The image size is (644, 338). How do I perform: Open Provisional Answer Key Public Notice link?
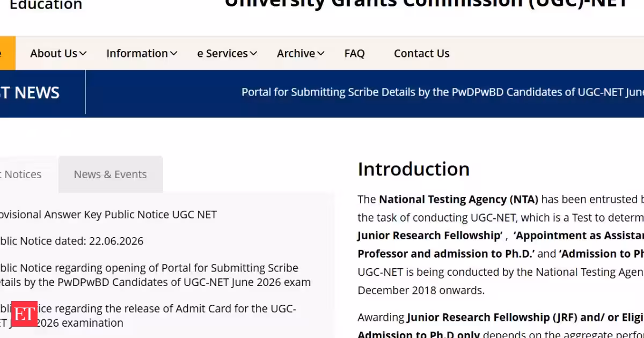click(108, 215)
